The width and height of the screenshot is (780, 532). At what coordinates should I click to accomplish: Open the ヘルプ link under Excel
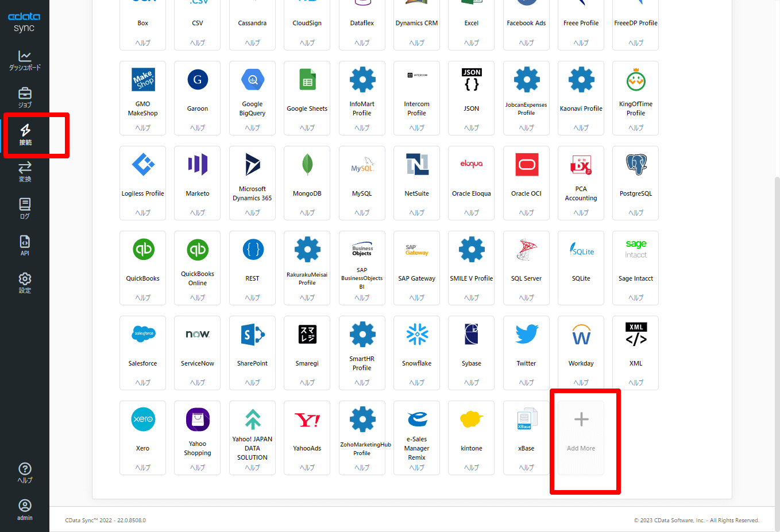click(472, 43)
